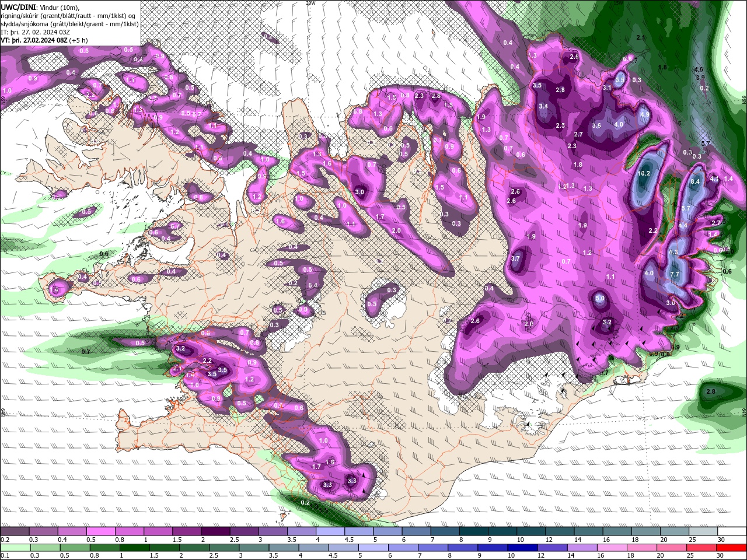This screenshot has height=560, width=747.
Task: Pick the rain legend swatch labeled 3
Action: [254, 548]
